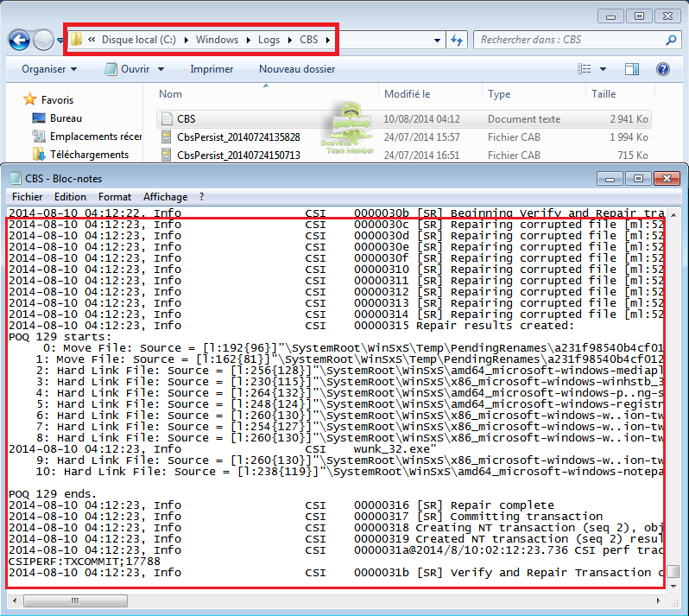Open the view options dropdown arrow
The height and width of the screenshot is (616, 689).
pyautogui.click(x=604, y=69)
